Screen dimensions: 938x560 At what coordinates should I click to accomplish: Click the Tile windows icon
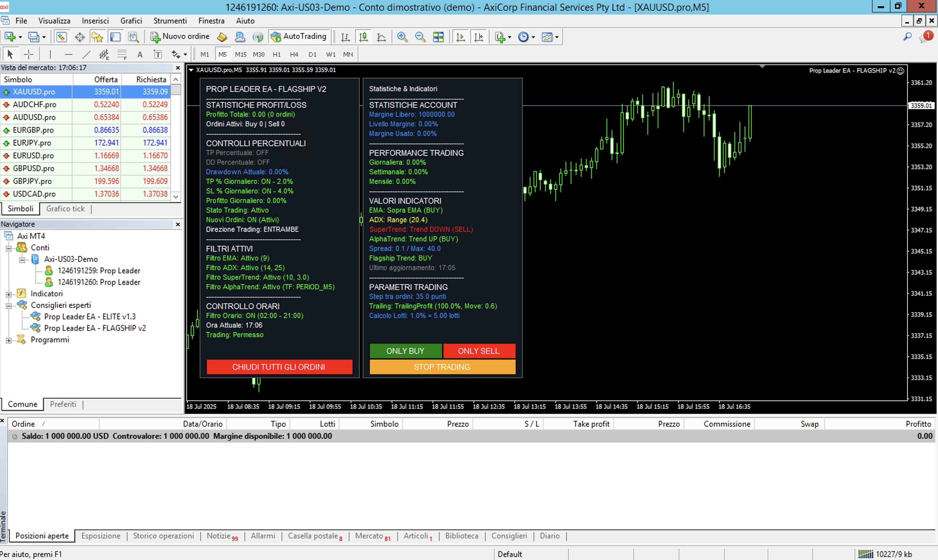tap(438, 37)
